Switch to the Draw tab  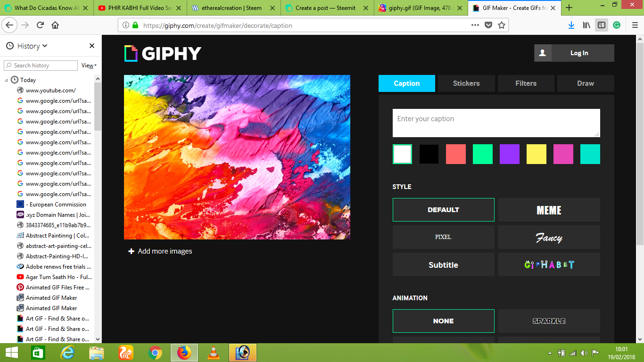[586, 83]
